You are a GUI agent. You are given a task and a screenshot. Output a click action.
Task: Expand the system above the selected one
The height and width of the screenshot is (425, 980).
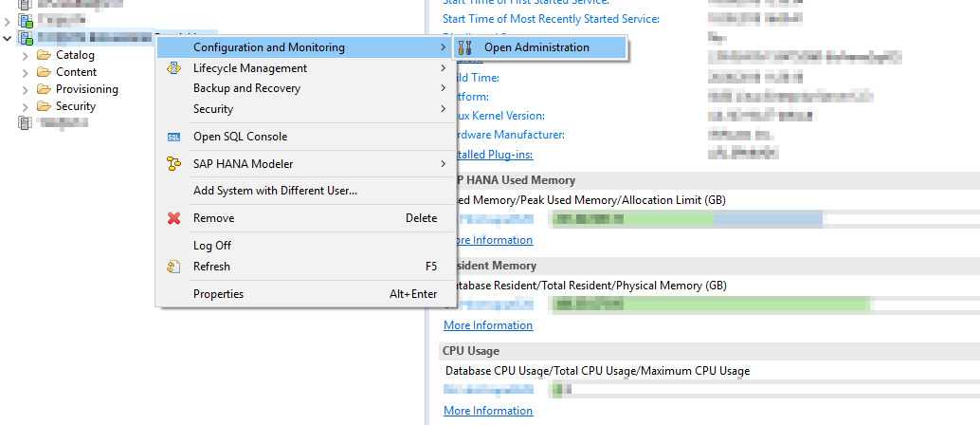(x=7, y=21)
